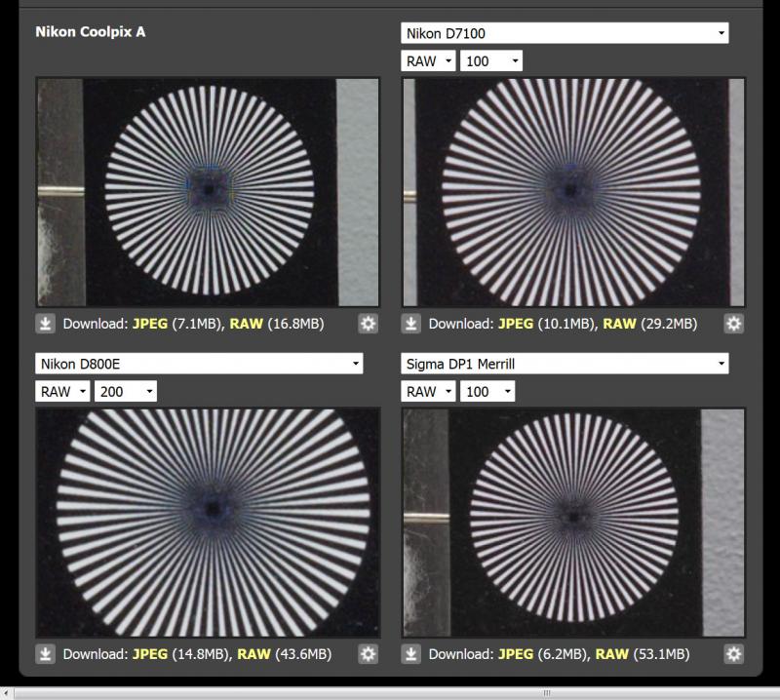Click the download icon under Nikon D7100 image
Image resolution: width=780 pixels, height=700 pixels.
[x=410, y=324]
